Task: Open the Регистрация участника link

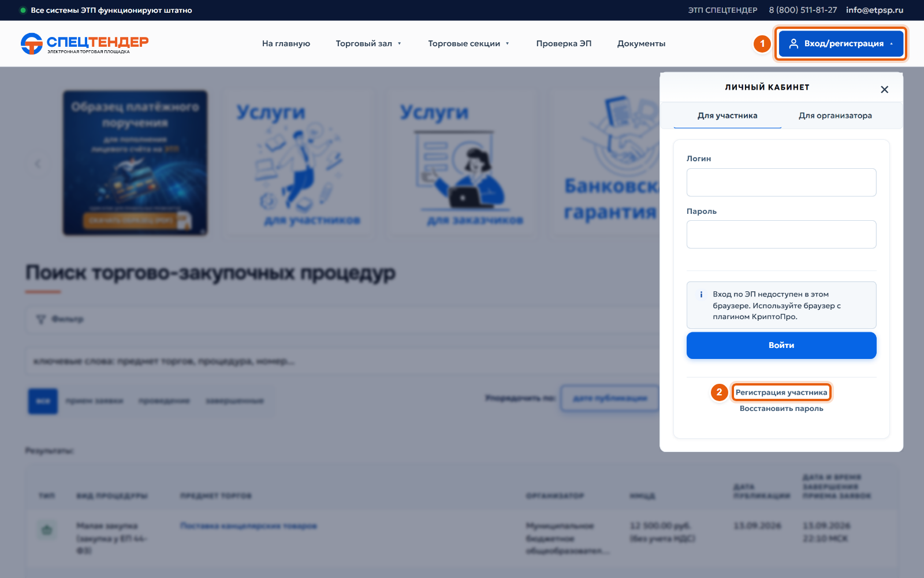Action: (781, 392)
